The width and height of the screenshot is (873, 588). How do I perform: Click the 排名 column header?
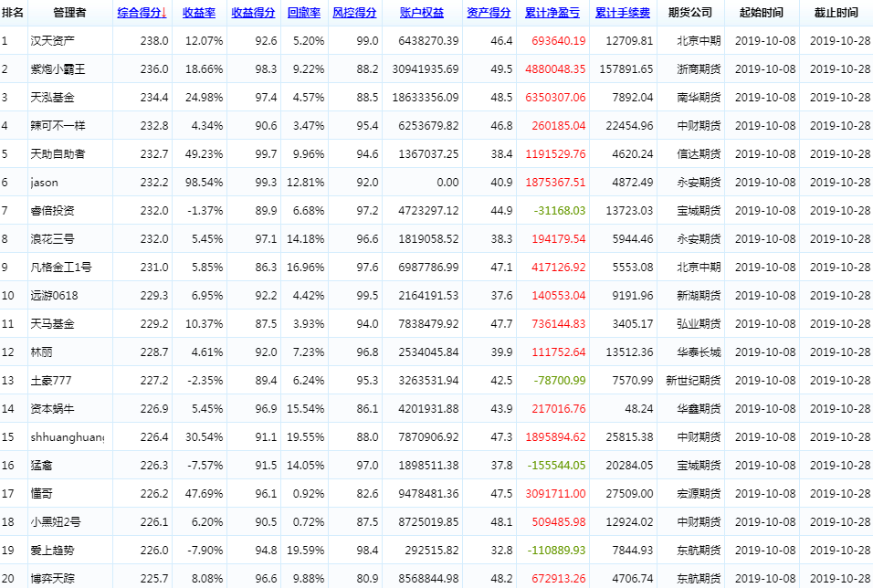point(13,12)
